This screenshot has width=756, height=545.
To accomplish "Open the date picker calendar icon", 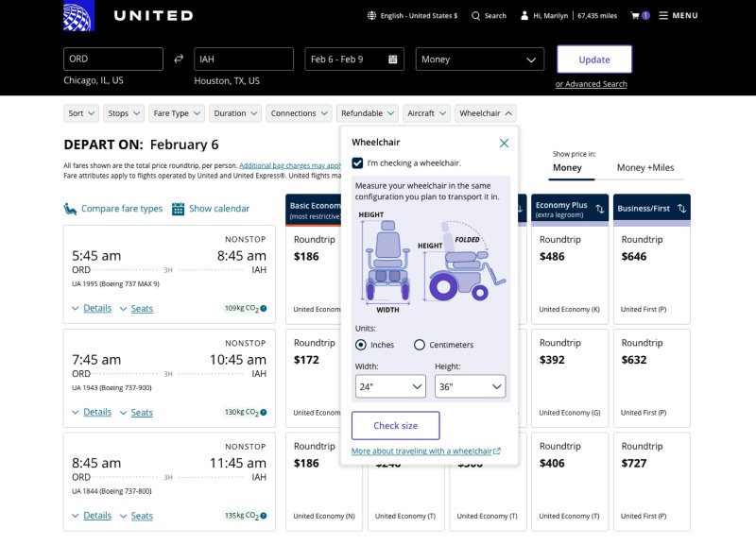I will pyautogui.click(x=393, y=60).
